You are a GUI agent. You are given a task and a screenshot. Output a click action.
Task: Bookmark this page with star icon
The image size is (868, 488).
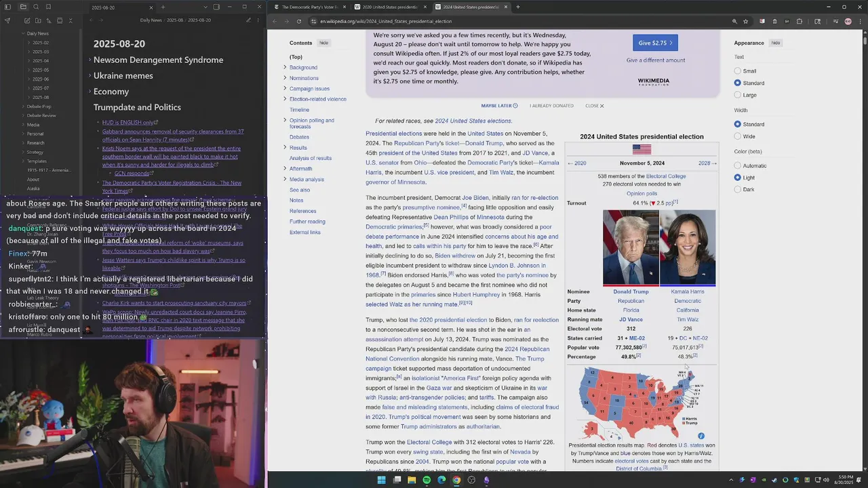click(746, 21)
